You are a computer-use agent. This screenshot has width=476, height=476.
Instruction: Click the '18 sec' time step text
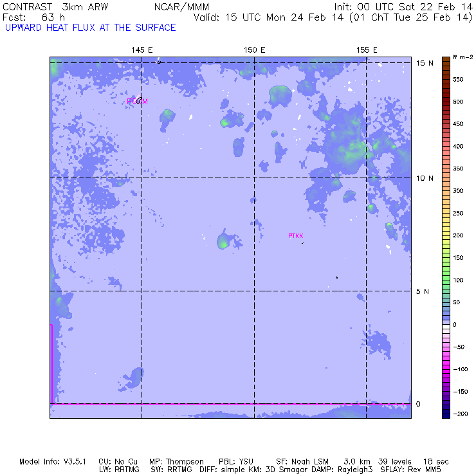[x=436, y=462]
